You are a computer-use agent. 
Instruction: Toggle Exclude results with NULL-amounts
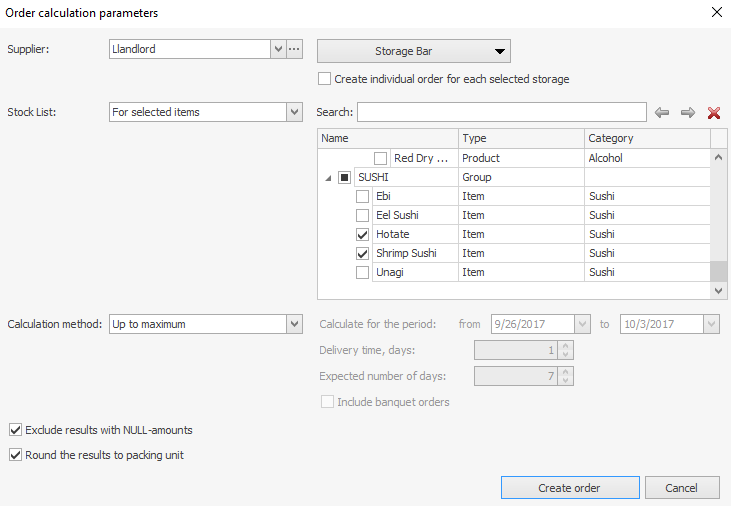(15, 430)
